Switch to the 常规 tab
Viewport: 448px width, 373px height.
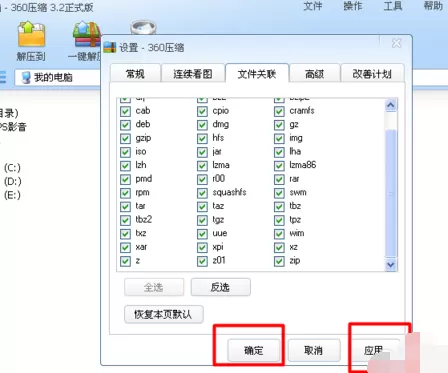[x=135, y=73]
